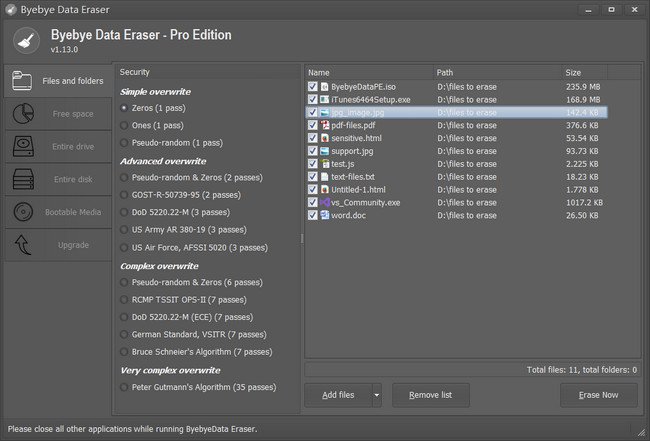Click the Free space pie-chart icon
This screenshot has width=650, height=441.
(23, 114)
